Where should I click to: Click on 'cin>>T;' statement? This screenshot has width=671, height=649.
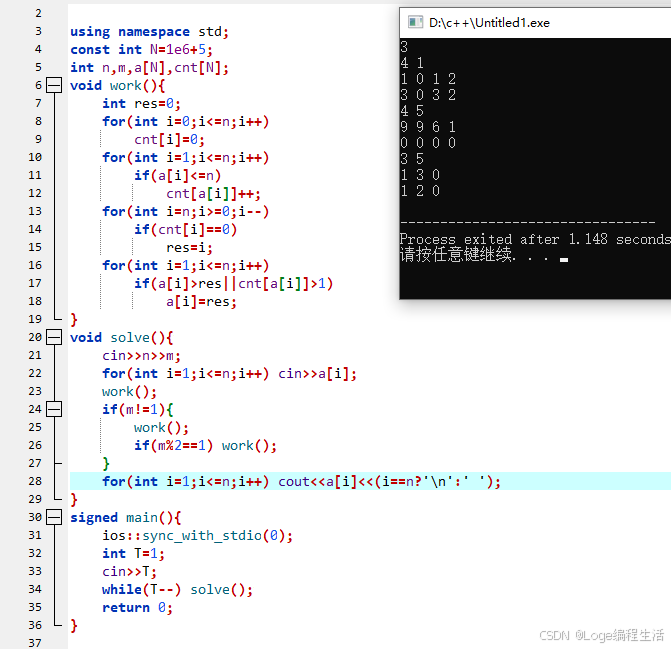point(129,572)
